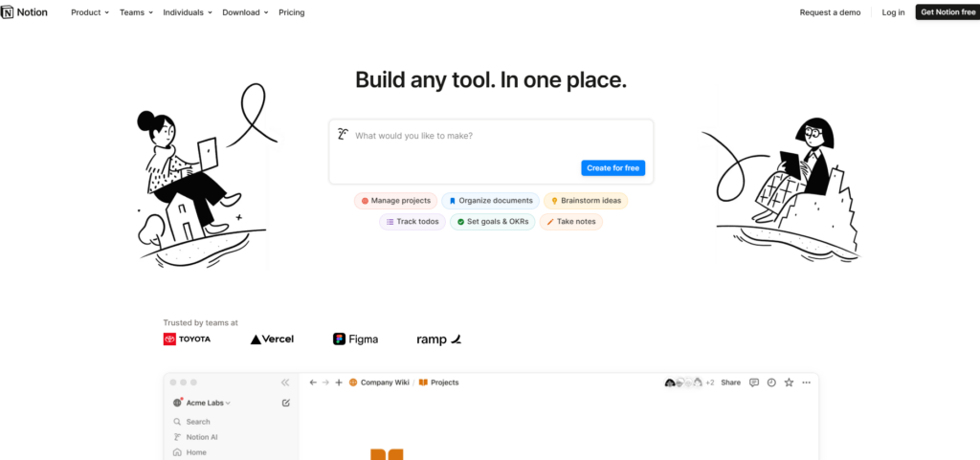This screenshot has width=980, height=460.
Task: Expand the Product dropdown menu
Action: 90,12
